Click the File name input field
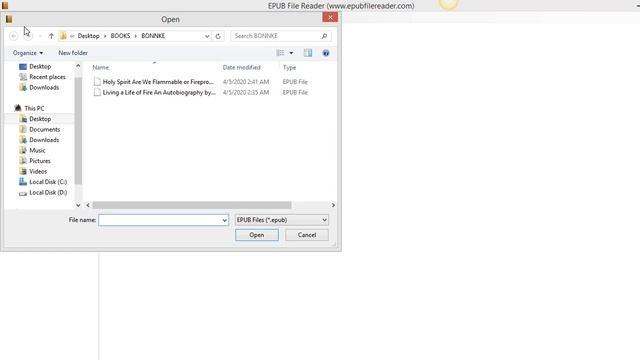The image size is (640, 360). click(163, 220)
